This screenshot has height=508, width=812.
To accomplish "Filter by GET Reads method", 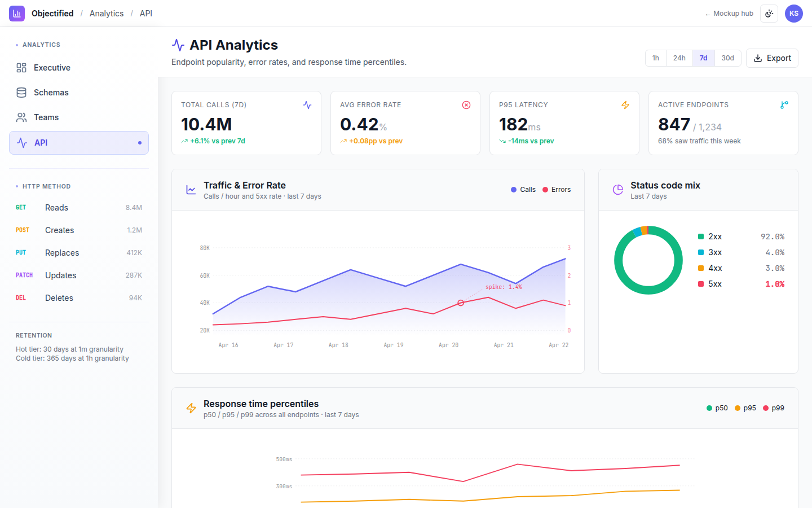I will click(79, 208).
